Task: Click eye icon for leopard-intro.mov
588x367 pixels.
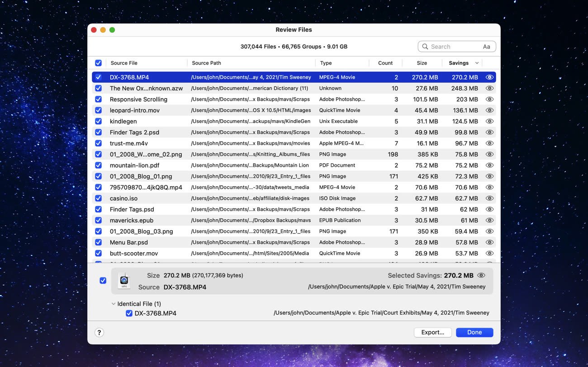Action: [x=489, y=110]
